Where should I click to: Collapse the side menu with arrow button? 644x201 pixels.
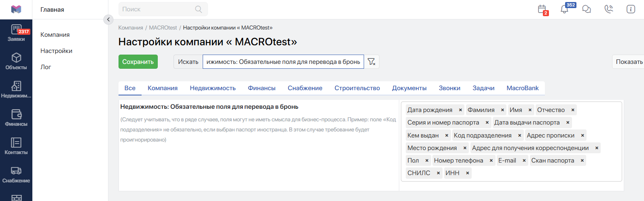108,19
